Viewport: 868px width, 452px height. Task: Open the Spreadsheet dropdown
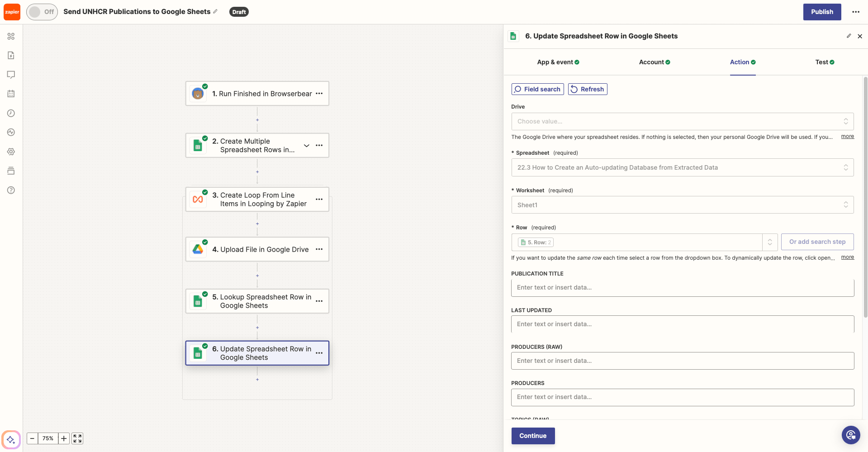tap(682, 167)
